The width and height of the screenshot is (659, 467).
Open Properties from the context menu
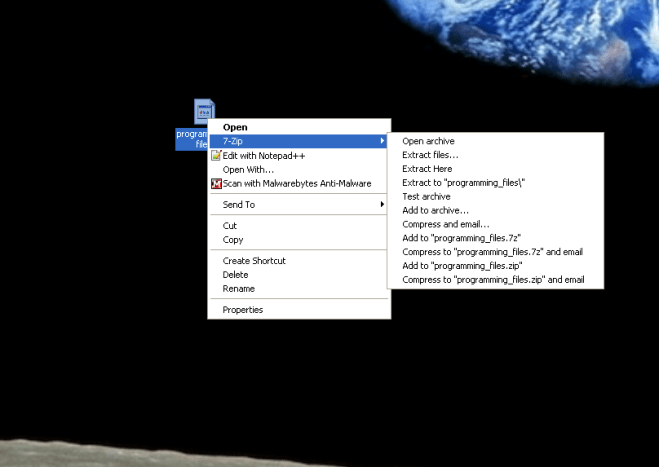pyautogui.click(x=243, y=310)
